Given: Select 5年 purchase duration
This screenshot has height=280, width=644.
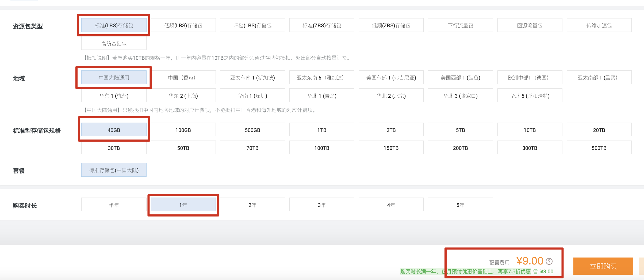Looking at the screenshot, I should (x=460, y=205).
